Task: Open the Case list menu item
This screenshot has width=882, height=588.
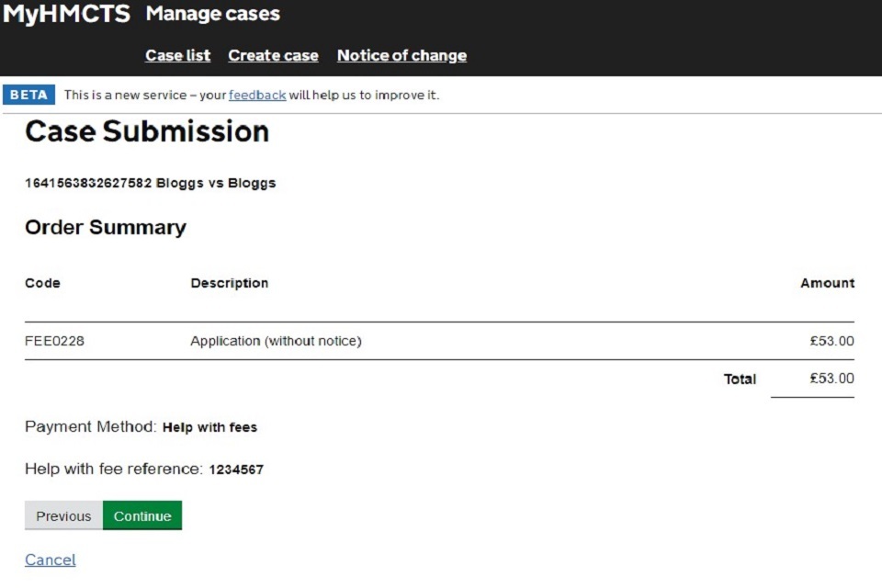Action: (177, 56)
